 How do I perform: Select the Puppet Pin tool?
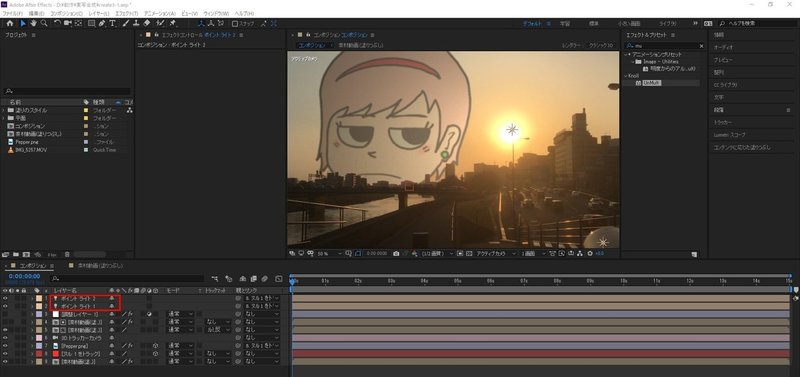pyautogui.click(x=173, y=23)
